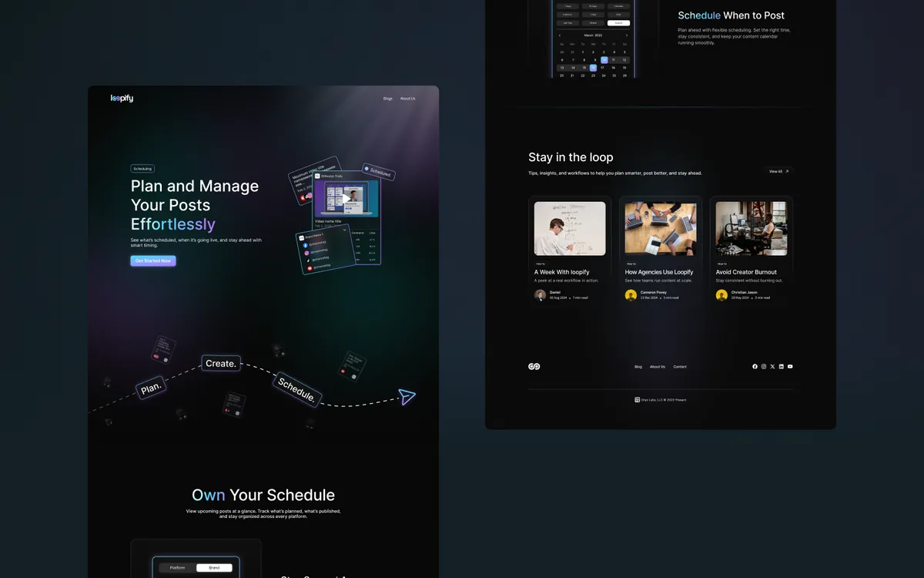Click 'A peek at a real workflow in action.'
Screen dimensions: 924x578
[567, 281]
